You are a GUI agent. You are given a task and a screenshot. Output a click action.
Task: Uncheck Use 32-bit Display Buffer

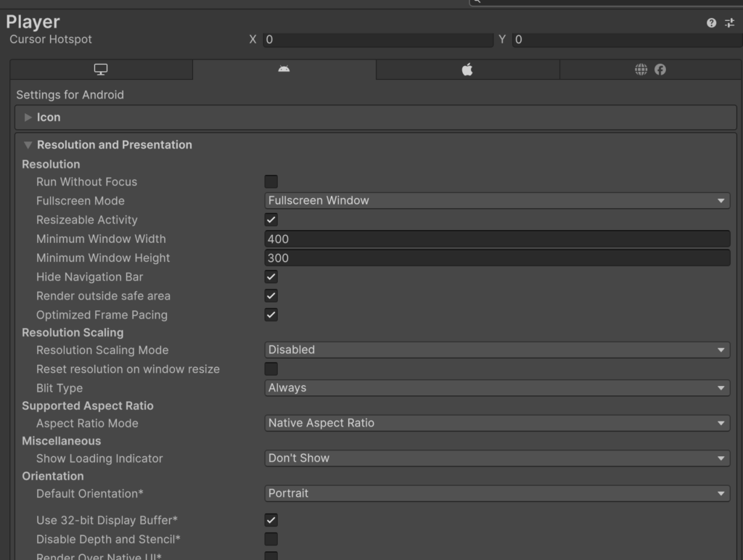(271, 520)
